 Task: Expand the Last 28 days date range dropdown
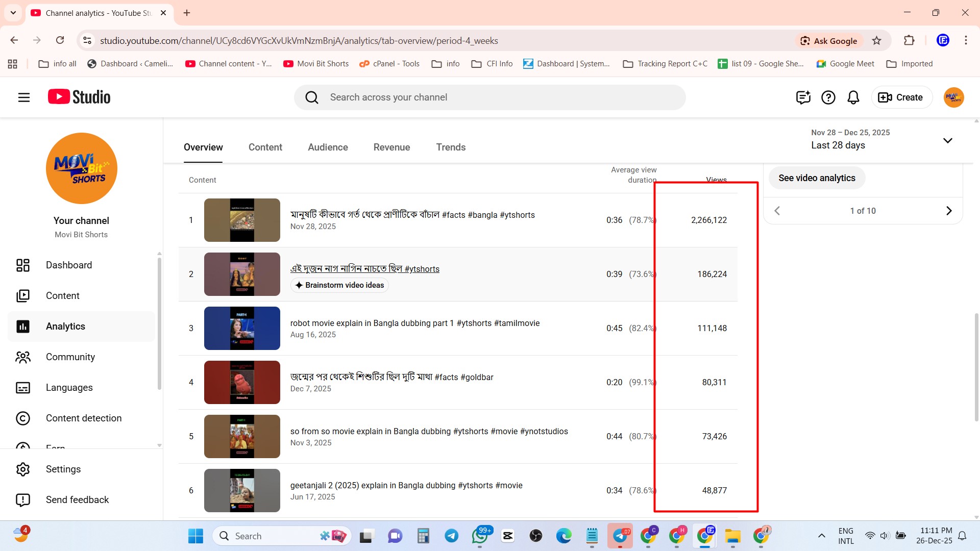947,140
